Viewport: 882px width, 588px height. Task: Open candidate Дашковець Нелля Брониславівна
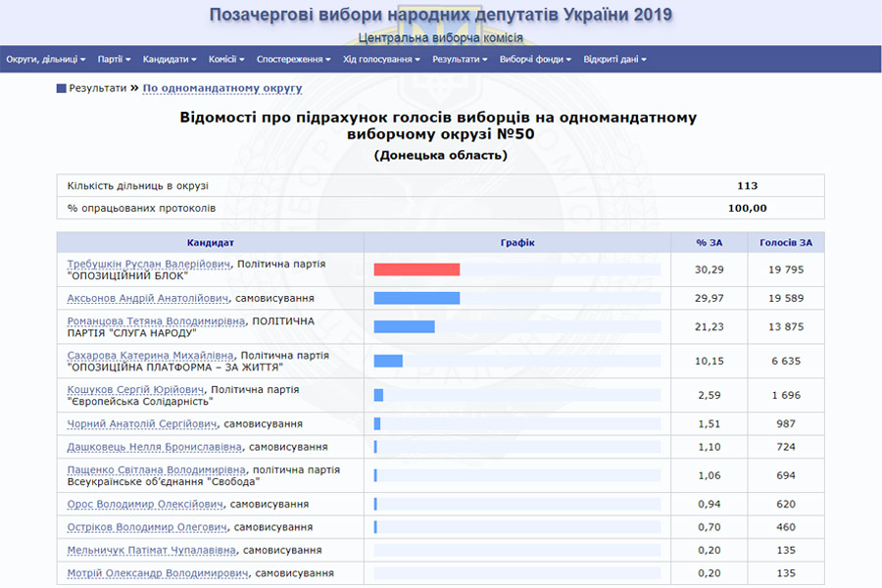click(155, 447)
